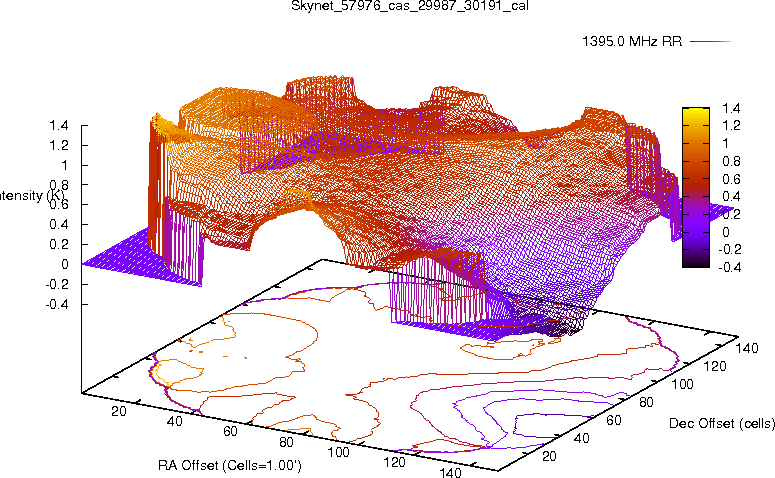Select the 0.4 tick on the intensity axis

pyautogui.click(x=58, y=224)
